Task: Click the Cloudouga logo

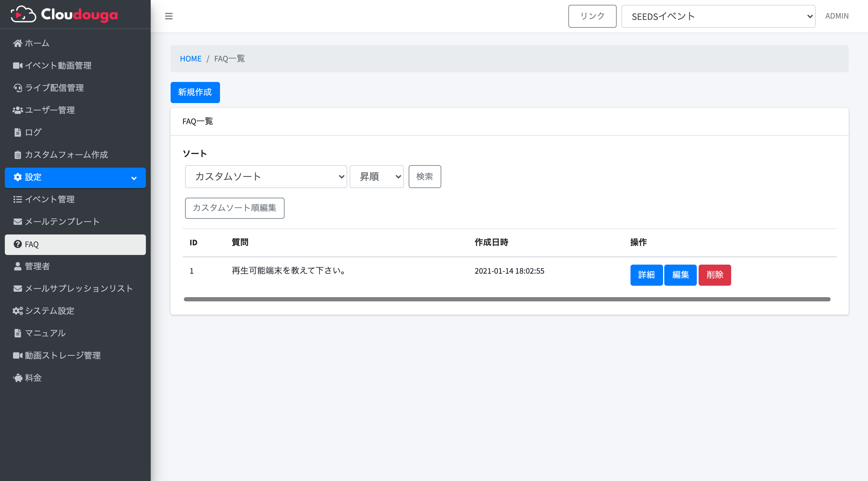Action: pos(64,14)
